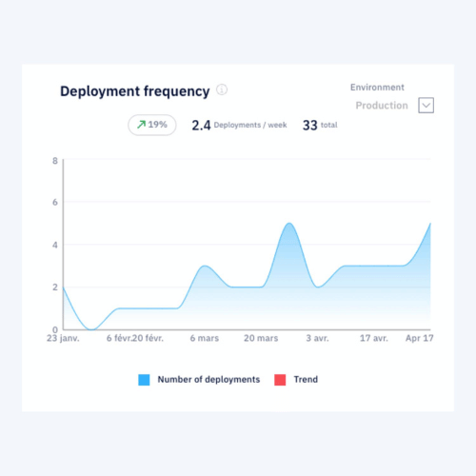Click the green upward arrow icon
This screenshot has height=476, width=476.
[x=141, y=125]
